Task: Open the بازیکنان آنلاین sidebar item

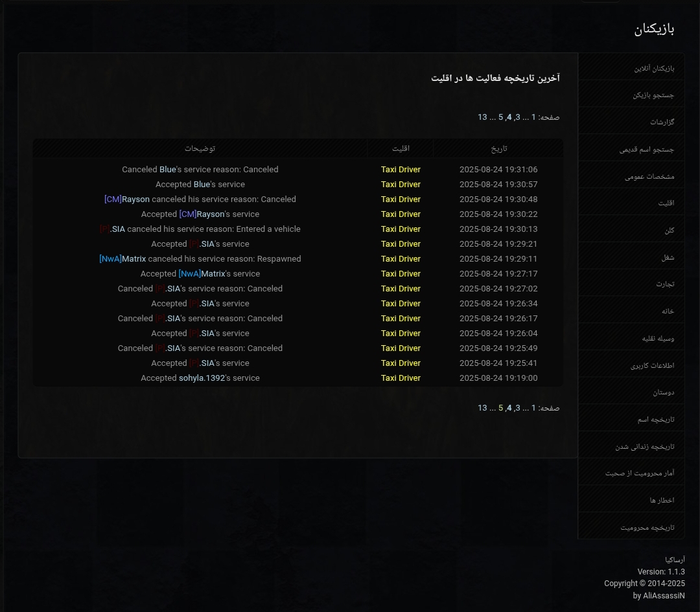Action: pos(631,67)
